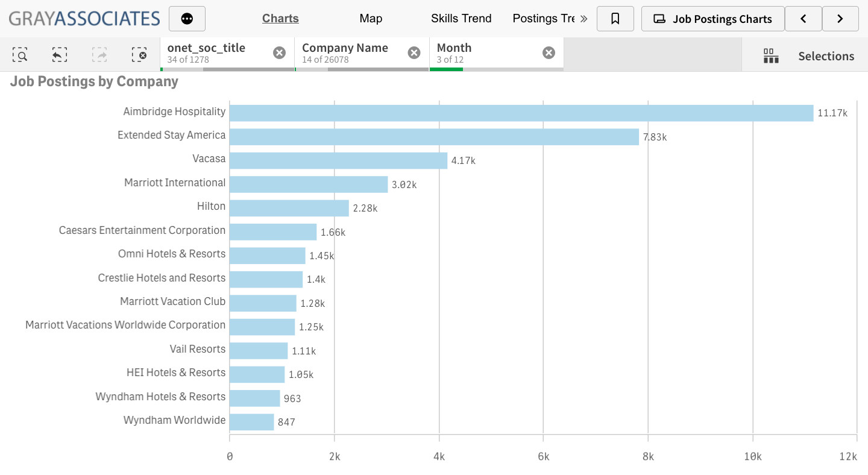Open the selections tool grid icon
868x475 pixels.
[771, 56]
